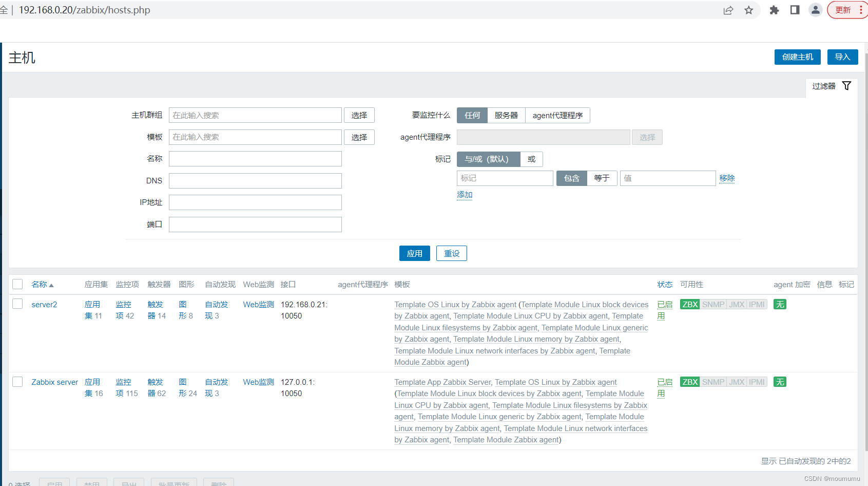Click the 无 encryption badge for server2
Screen dimensions: 868x486
pyautogui.click(x=780, y=304)
